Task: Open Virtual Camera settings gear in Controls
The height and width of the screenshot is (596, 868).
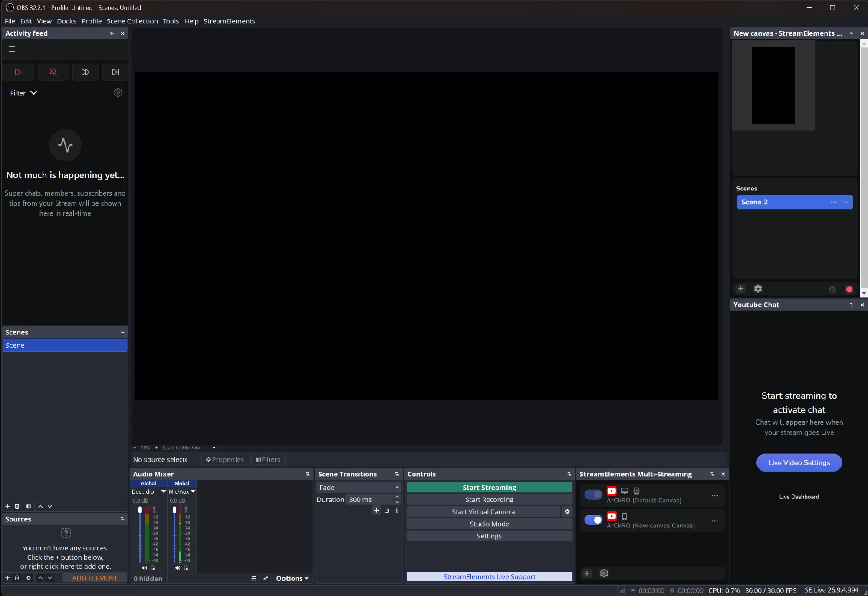Action: (x=567, y=512)
